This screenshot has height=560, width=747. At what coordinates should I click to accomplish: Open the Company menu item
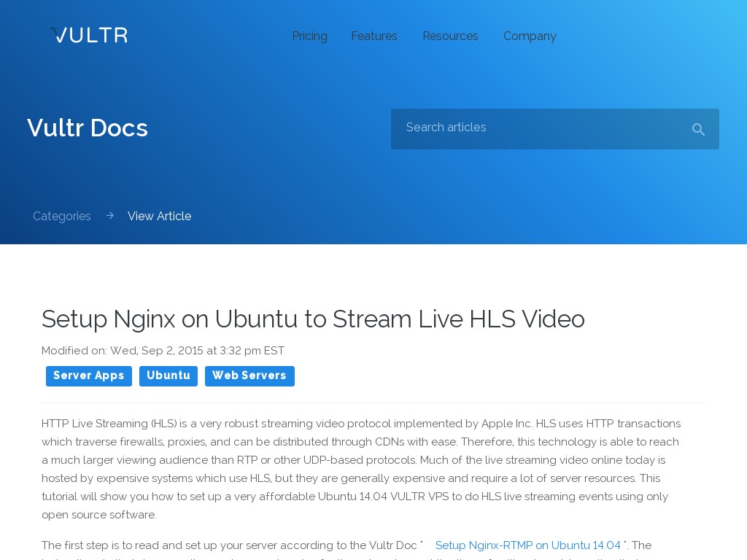(x=530, y=36)
